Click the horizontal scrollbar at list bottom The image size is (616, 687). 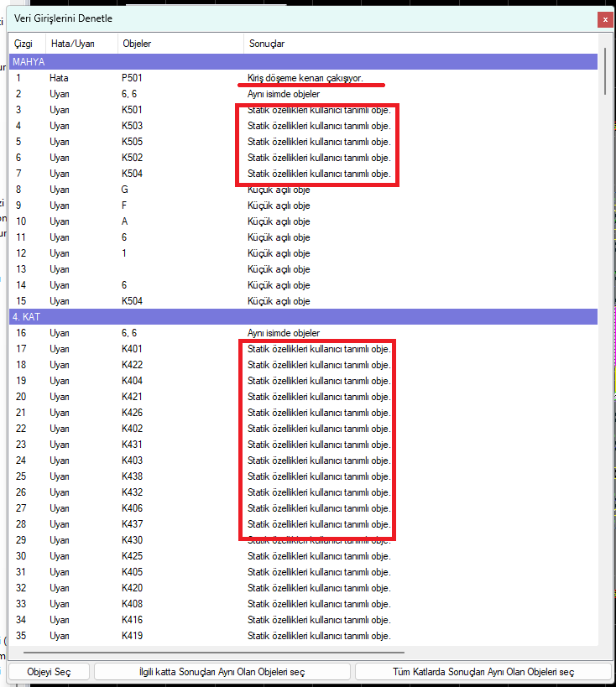[x=214, y=653]
